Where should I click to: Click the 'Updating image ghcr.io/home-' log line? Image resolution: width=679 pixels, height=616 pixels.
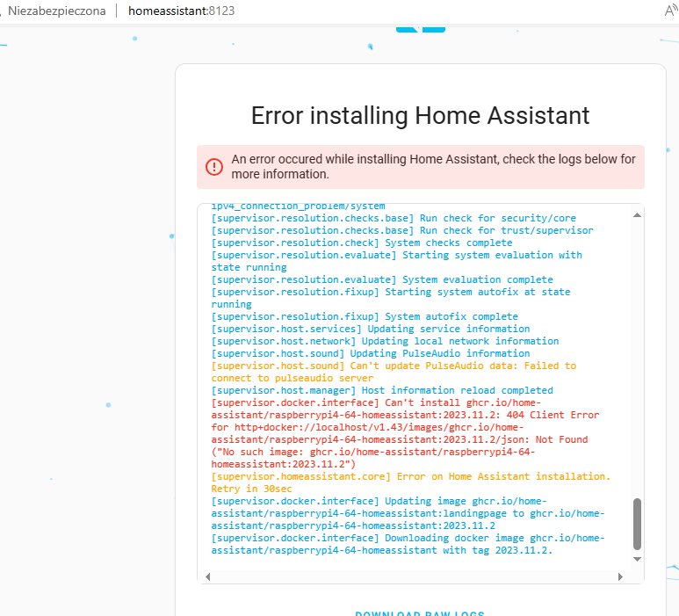(x=379, y=502)
